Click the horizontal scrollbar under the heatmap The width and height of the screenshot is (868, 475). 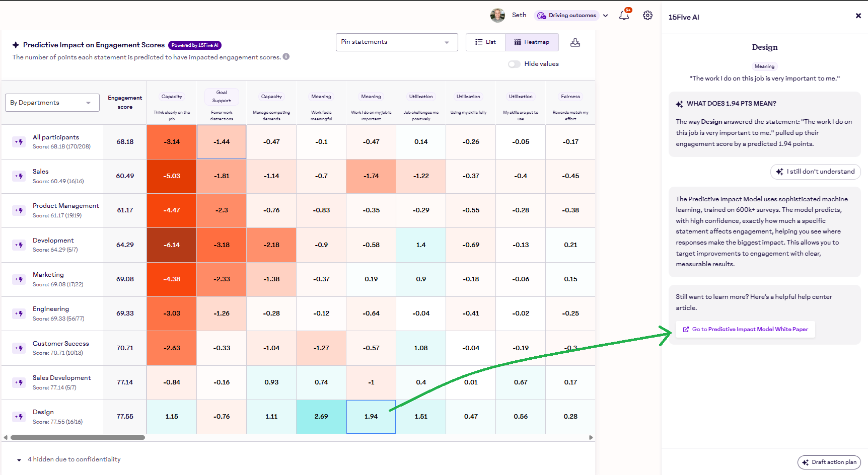pyautogui.click(x=78, y=438)
